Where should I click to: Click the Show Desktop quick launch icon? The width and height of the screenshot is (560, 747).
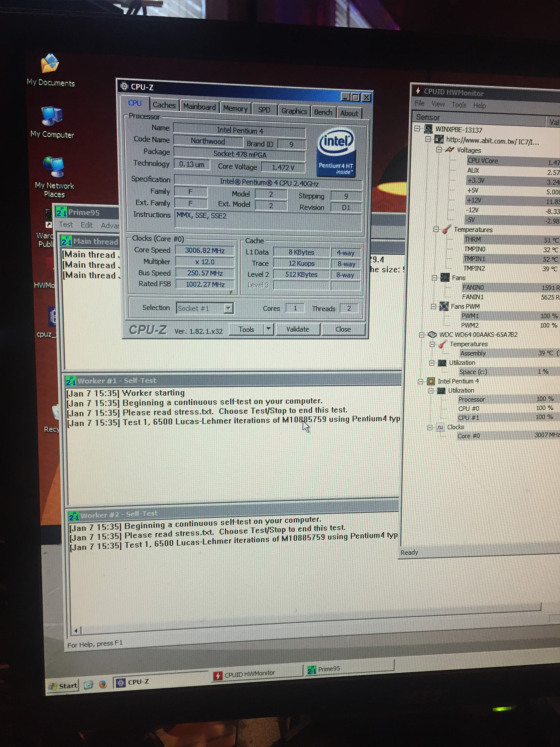88,685
